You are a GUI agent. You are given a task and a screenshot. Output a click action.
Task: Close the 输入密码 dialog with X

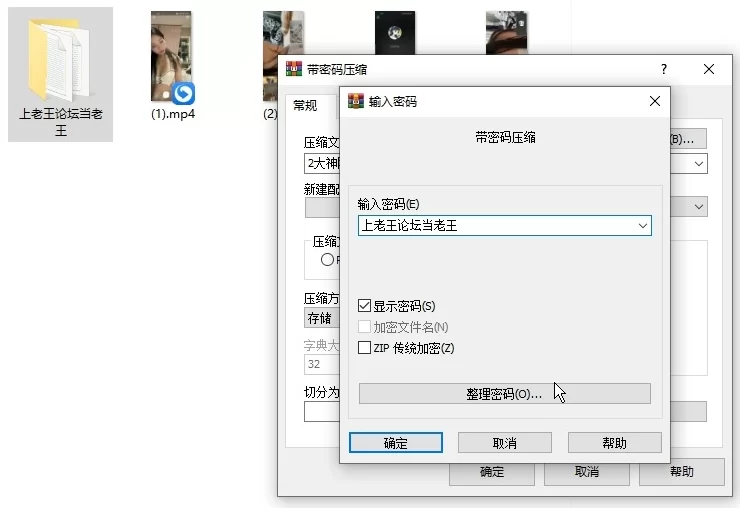654,102
